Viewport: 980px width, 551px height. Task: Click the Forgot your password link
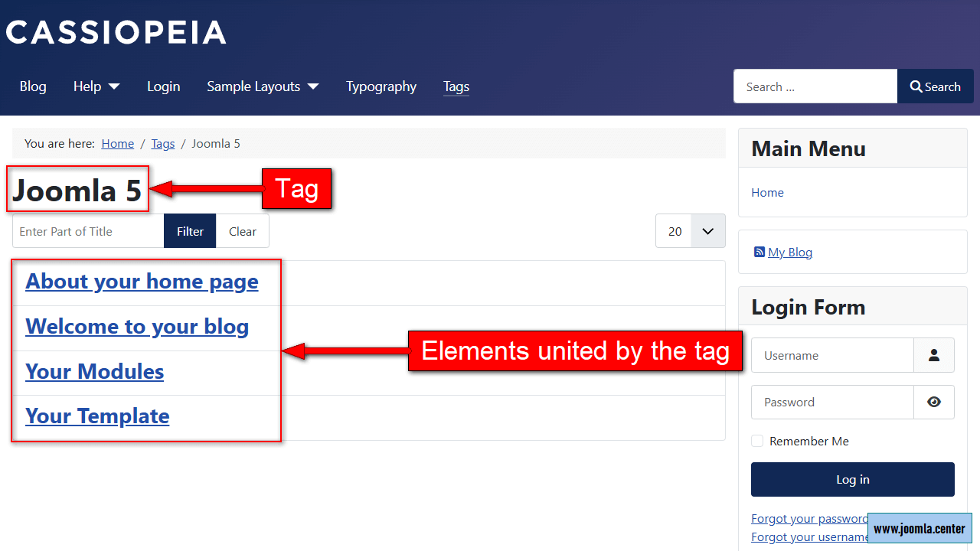point(810,519)
